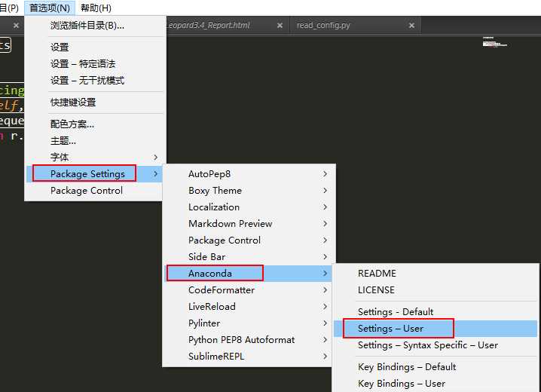Open SublimeREPL package settings
The height and width of the screenshot is (392, 541).
(x=248, y=357)
